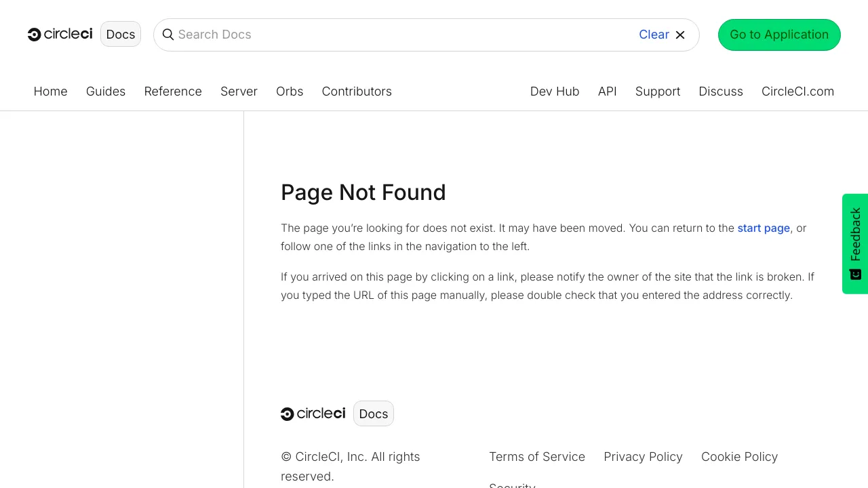The height and width of the screenshot is (488, 868).
Task: Open the Feedback side tab
Action: (855, 244)
